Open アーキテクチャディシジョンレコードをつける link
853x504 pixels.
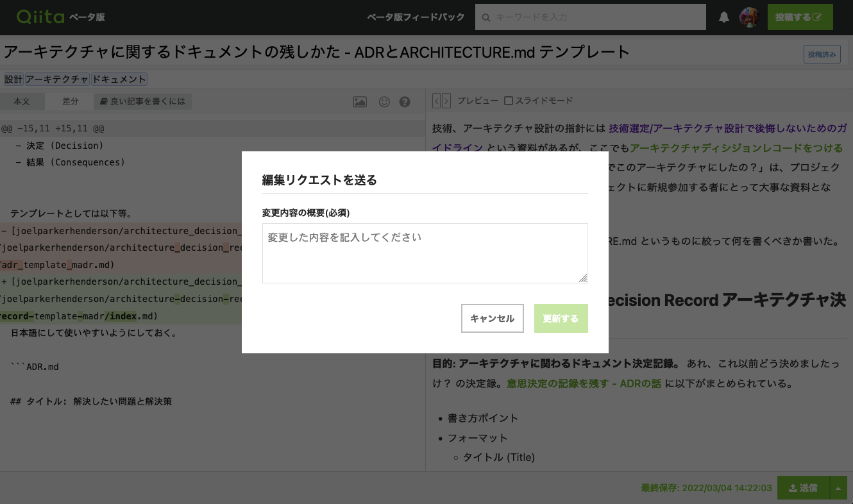pos(736,148)
